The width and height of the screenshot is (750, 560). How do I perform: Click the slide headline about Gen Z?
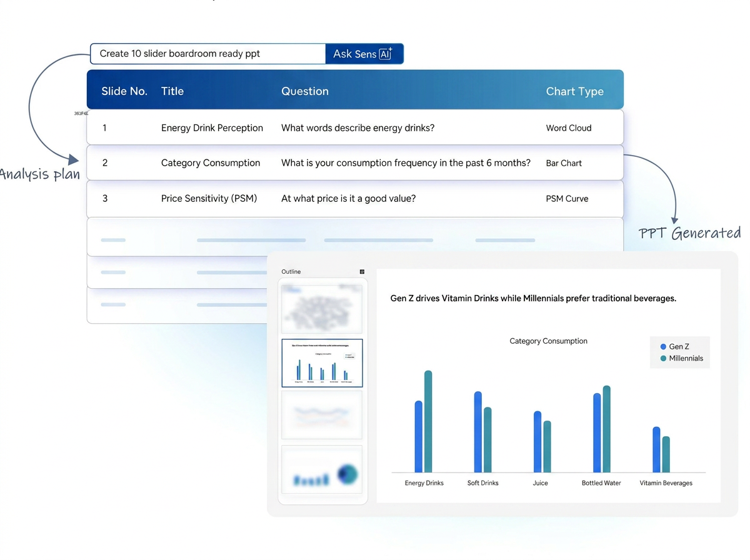[533, 299]
